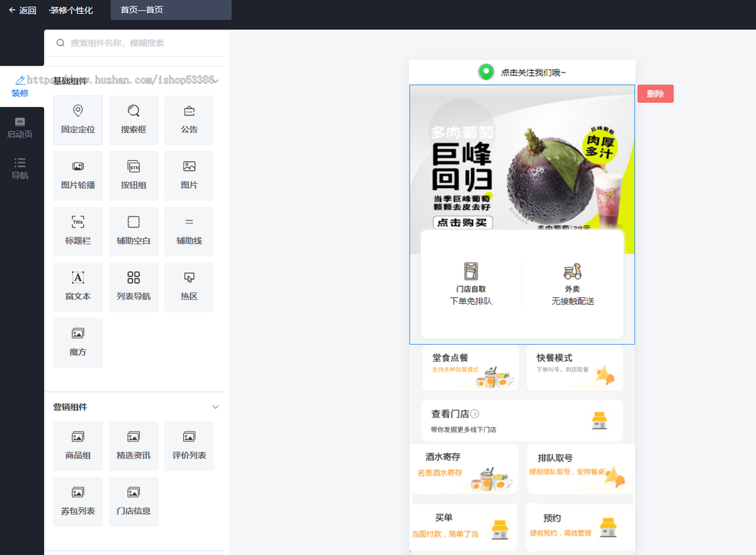Image resolution: width=756 pixels, height=555 pixels.
Task: Open the 买单 payment card
Action: coord(464,527)
